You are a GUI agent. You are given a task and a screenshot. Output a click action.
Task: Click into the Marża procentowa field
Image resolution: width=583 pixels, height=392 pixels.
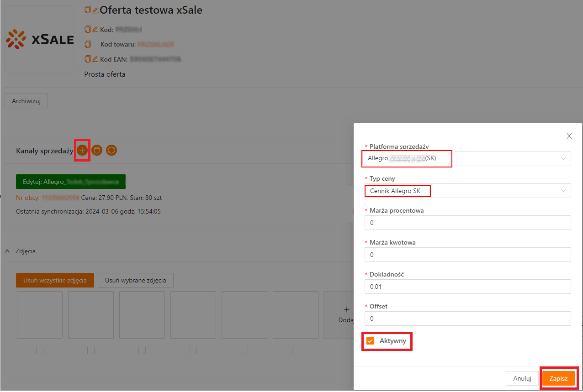click(467, 223)
